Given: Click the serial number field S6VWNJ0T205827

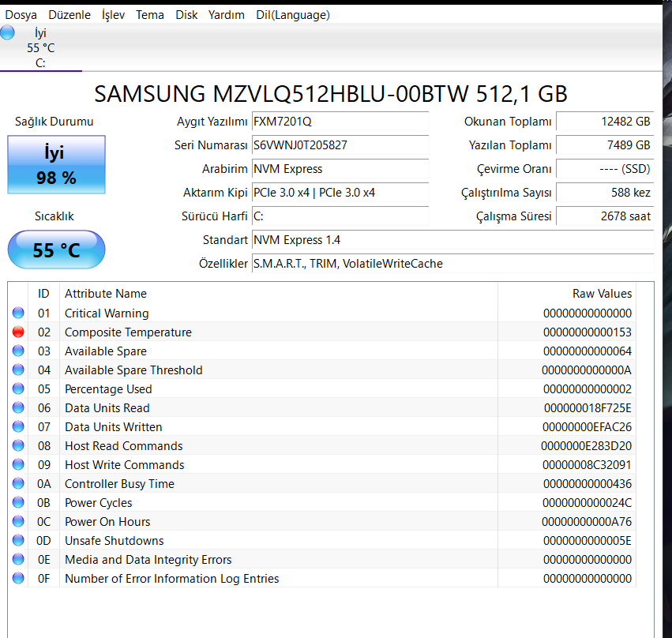Looking at the screenshot, I should tap(340, 144).
